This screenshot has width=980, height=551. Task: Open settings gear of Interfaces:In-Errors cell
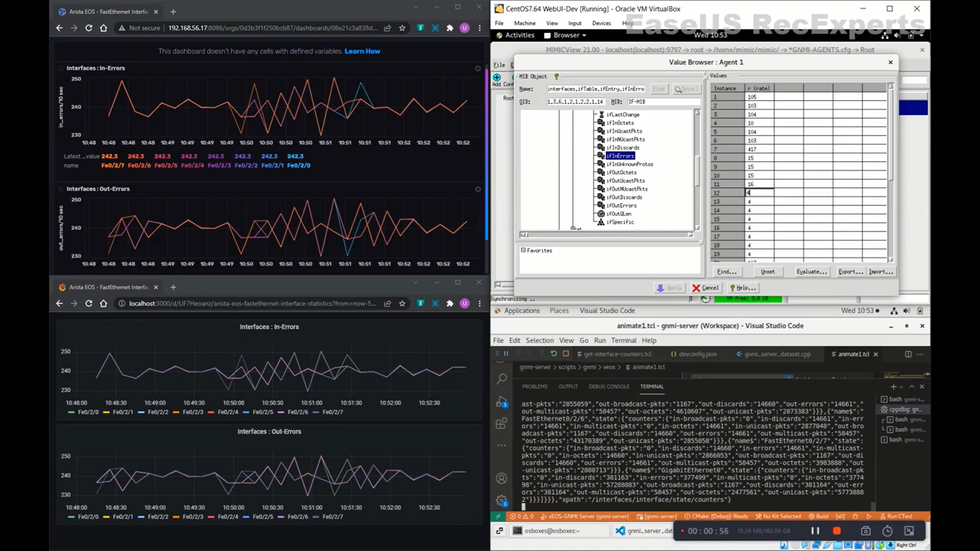[478, 68]
